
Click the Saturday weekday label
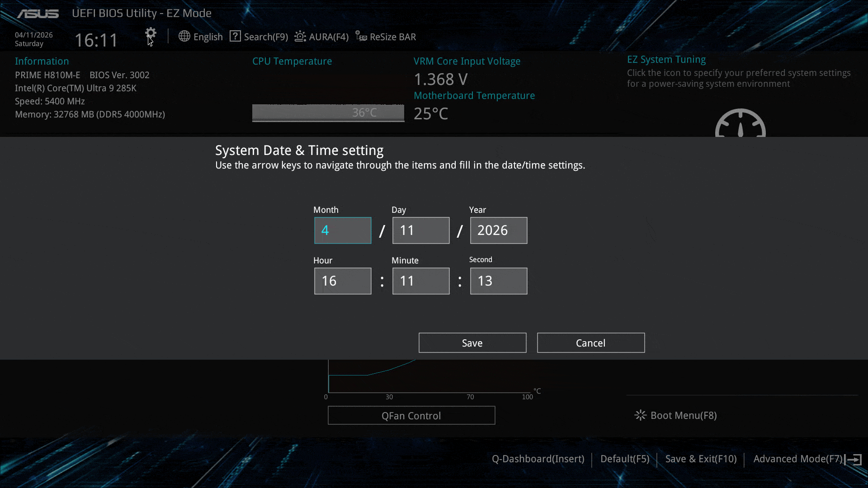pyautogui.click(x=29, y=44)
